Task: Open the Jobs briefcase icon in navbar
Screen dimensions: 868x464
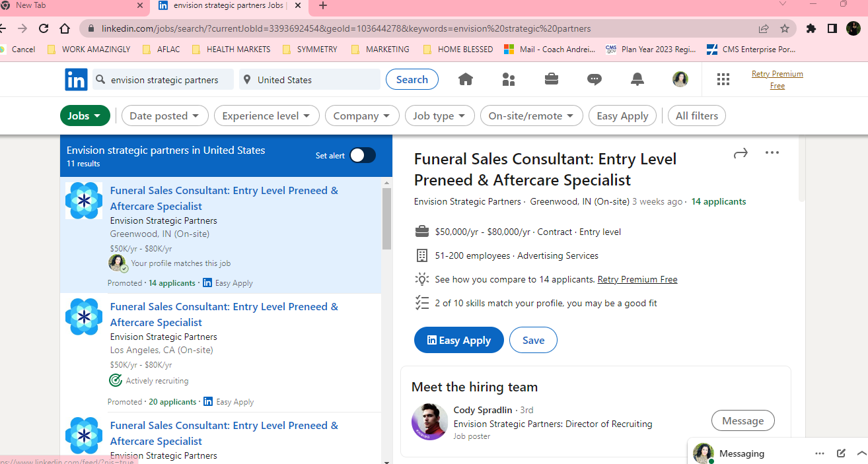Action: point(551,79)
